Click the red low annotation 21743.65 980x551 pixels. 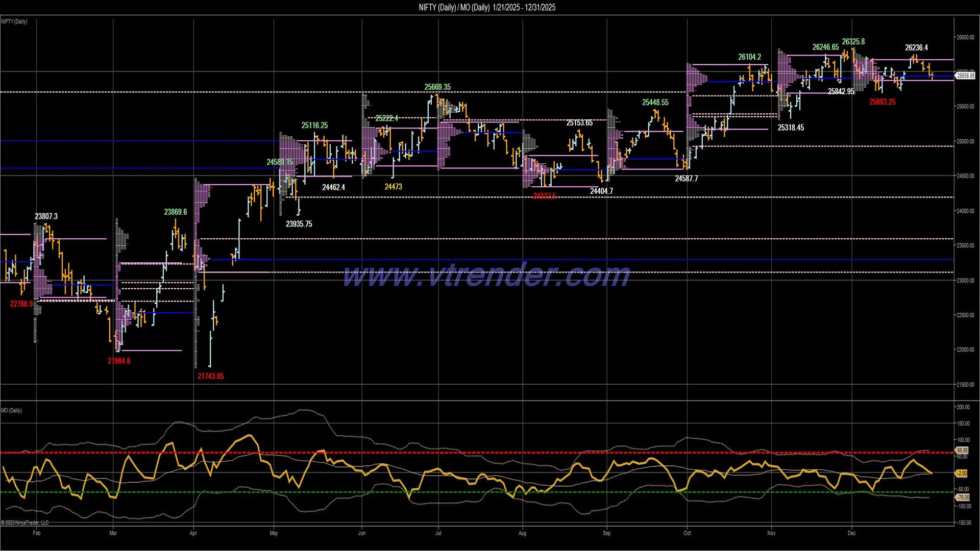click(210, 376)
